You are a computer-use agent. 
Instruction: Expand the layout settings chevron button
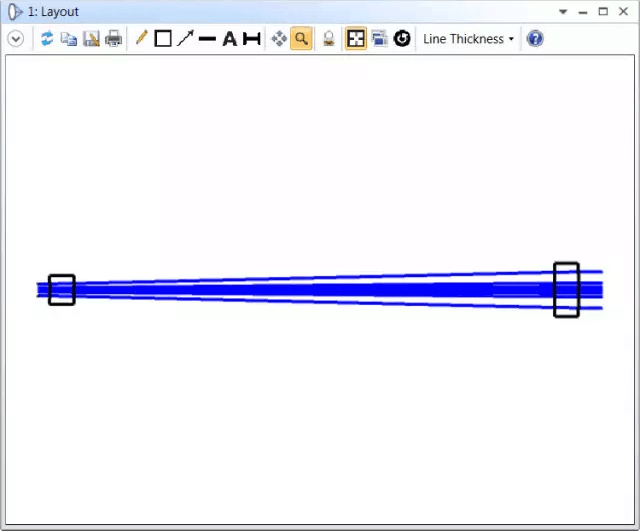16,39
